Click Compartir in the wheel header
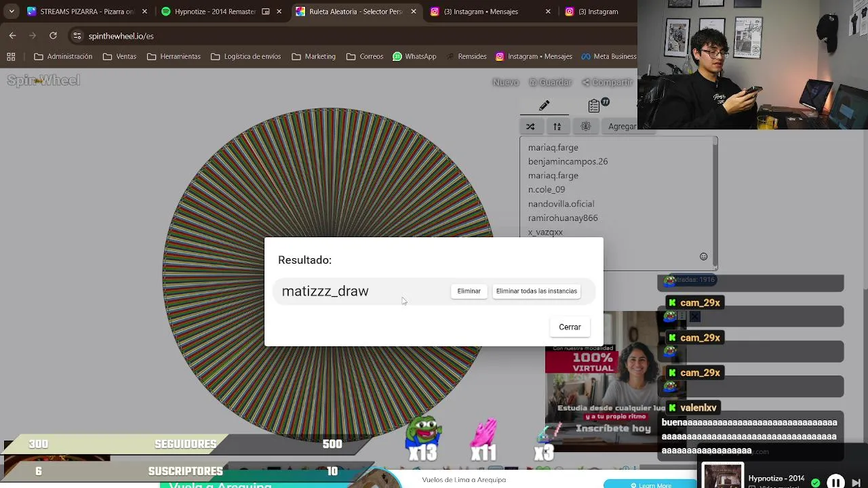The image size is (868, 488). [x=608, y=82]
